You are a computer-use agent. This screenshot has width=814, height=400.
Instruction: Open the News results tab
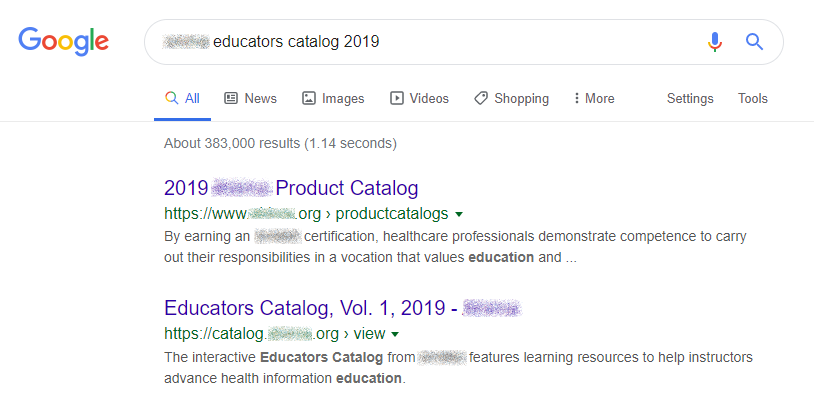coord(250,98)
